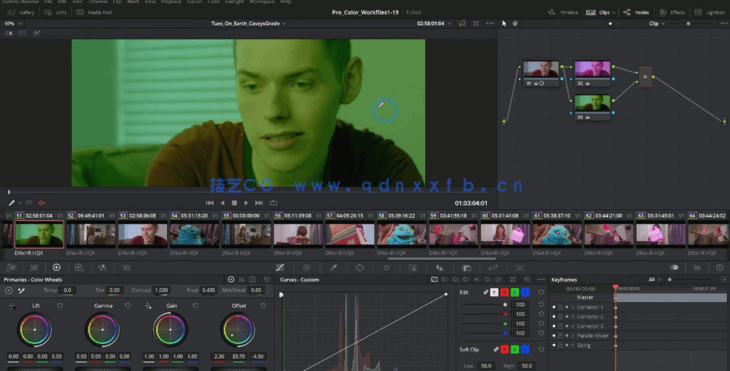Toggle the Nodes editor panel
Image resolution: width=730 pixels, height=371 pixels.
click(x=636, y=12)
